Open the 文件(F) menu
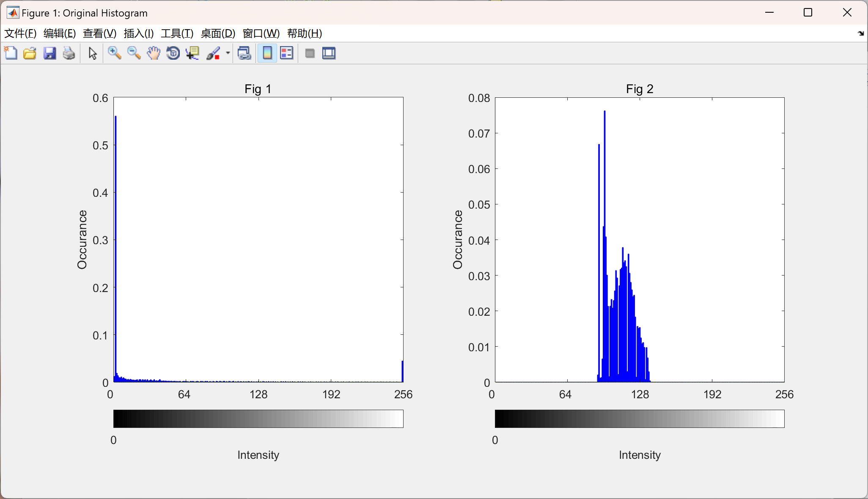 coord(20,33)
